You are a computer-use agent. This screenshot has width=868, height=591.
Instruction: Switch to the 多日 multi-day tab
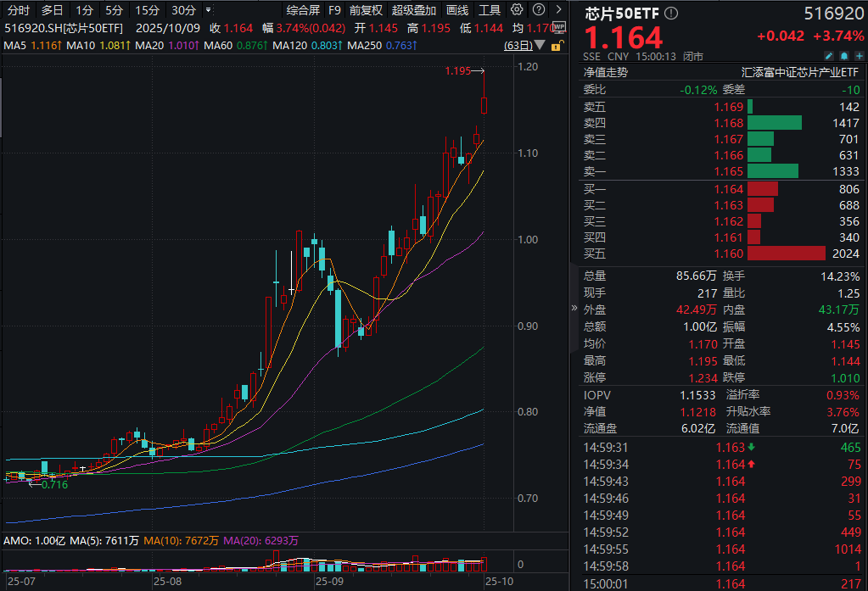[51, 10]
